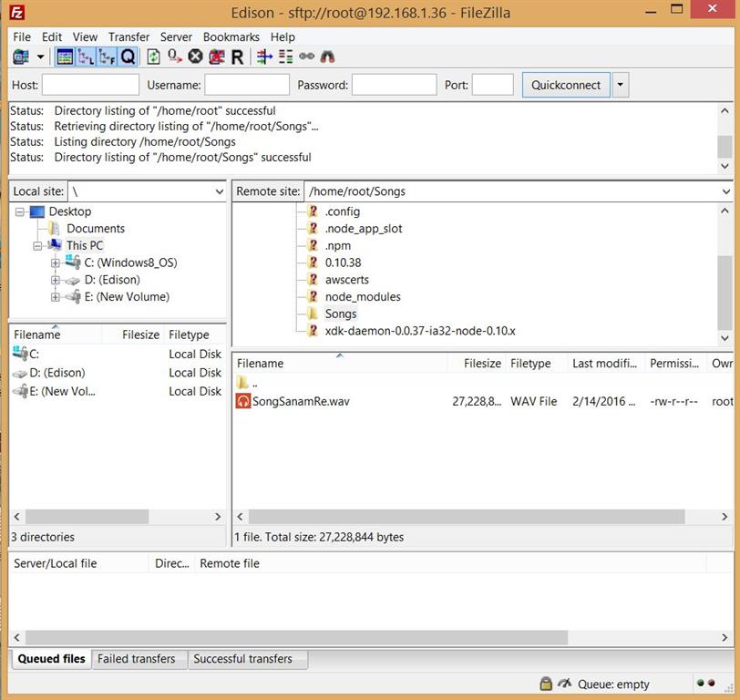Screen dimensions: 740x700
Task: Switch to the Failed transfers tab
Action: (139, 659)
